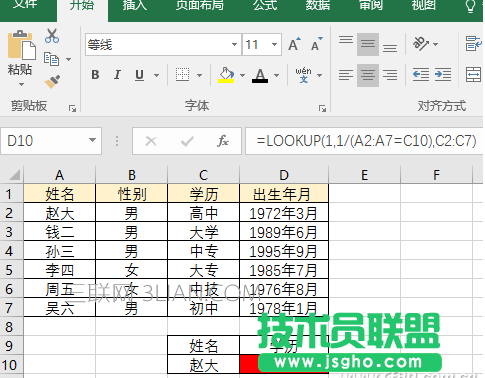
Task: Toggle Italic formatting
Action: pyautogui.click(x=117, y=75)
